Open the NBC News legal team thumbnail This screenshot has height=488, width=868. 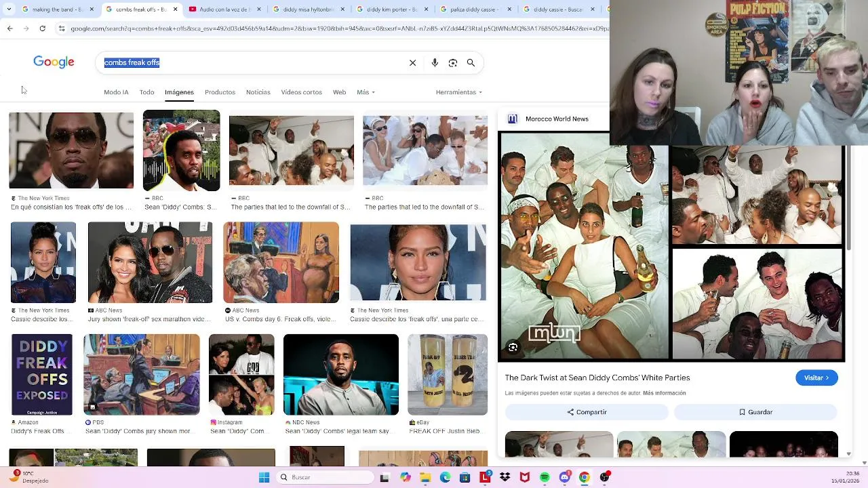point(341,375)
